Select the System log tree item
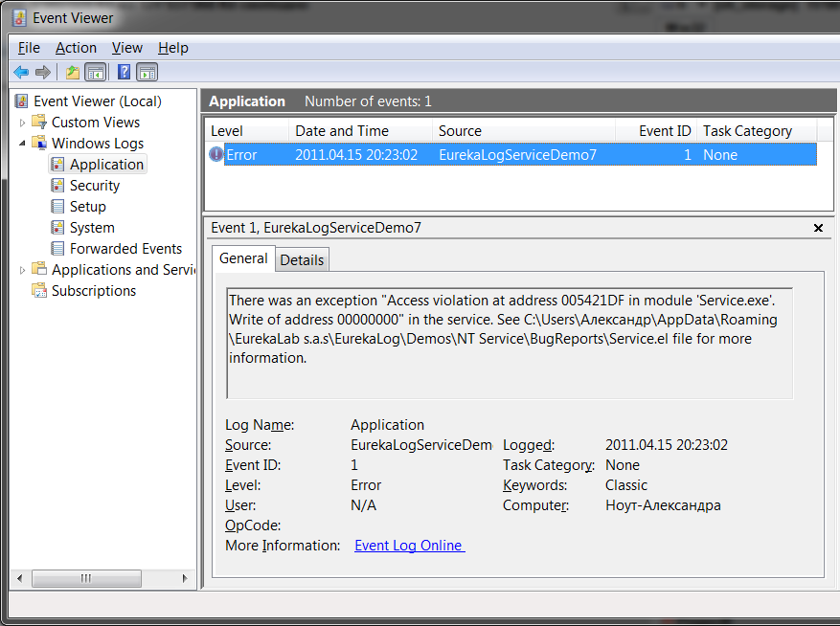This screenshot has height=626, width=840. [x=92, y=228]
